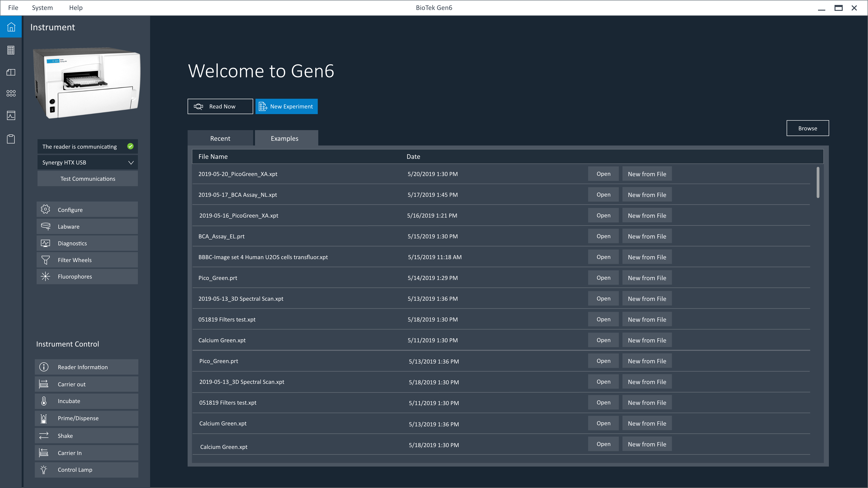The width and height of the screenshot is (868, 488).
Task: Click the file list vertical scrollbar thumb
Action: click(x=818, y=182)
